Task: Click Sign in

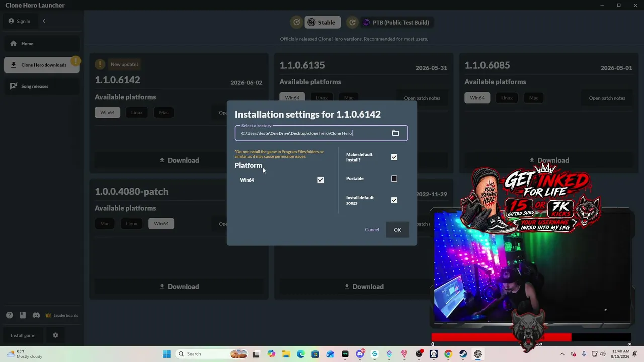Action: click(x=19, y=21)
